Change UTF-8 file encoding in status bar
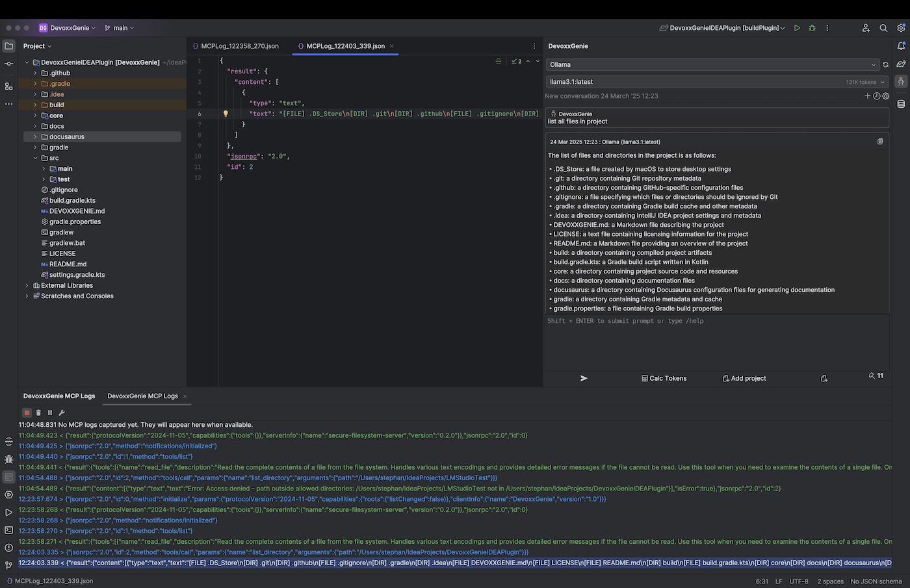 click(799, 582)
